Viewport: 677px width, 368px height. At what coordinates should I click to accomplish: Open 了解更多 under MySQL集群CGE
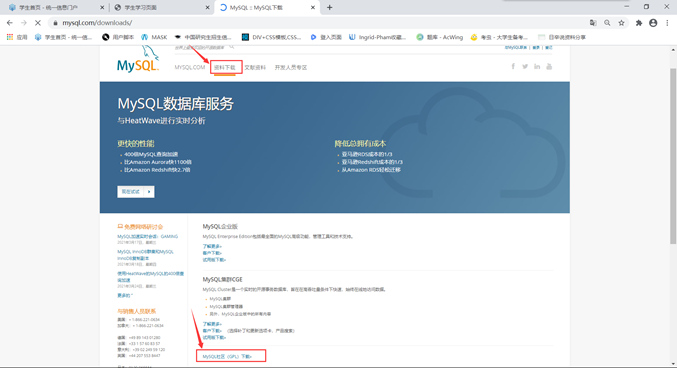coord(212,324)
